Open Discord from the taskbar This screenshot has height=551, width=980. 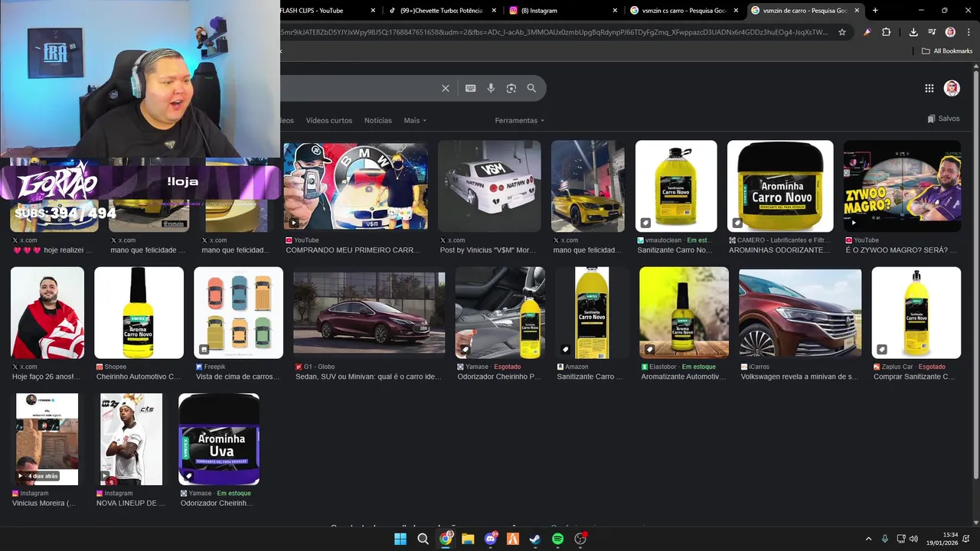pos(491,539)
